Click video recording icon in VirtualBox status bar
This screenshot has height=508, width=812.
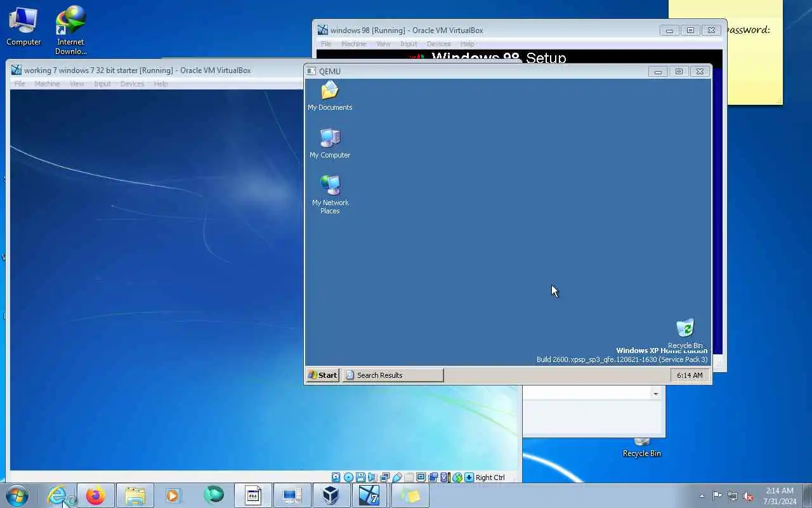(433, 478)
